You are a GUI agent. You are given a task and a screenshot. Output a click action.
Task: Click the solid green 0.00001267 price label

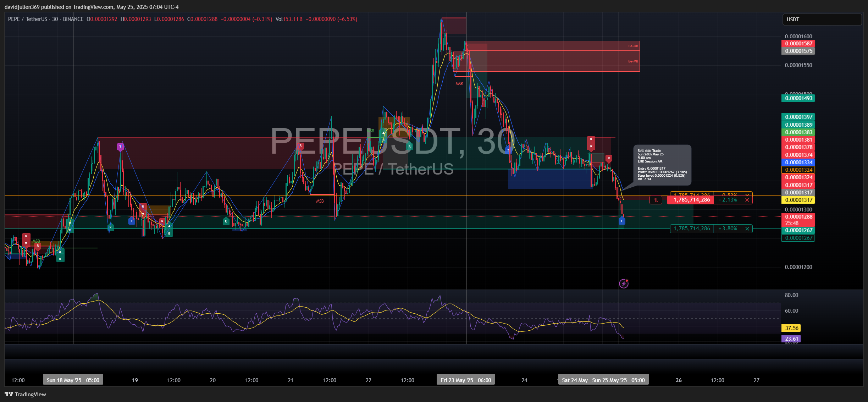tap(798, 230)
